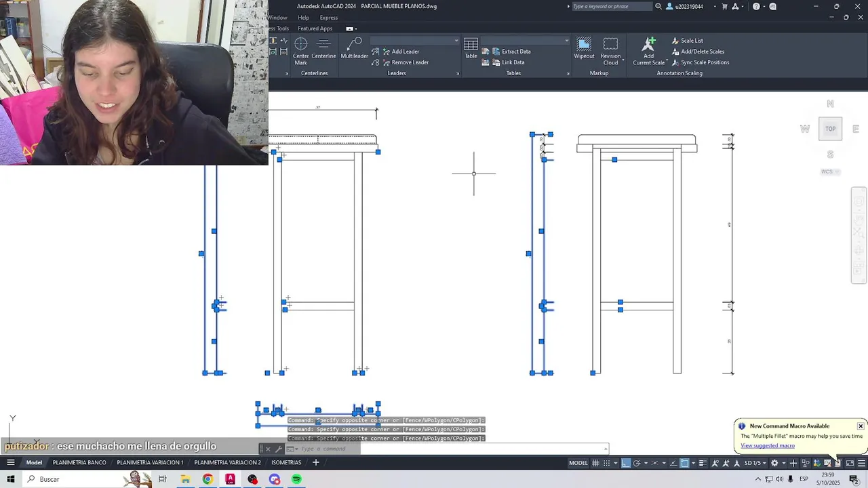Open the user account u202319044 dropdown
Screen dimensions: 868x488
[x=689, y=7]
